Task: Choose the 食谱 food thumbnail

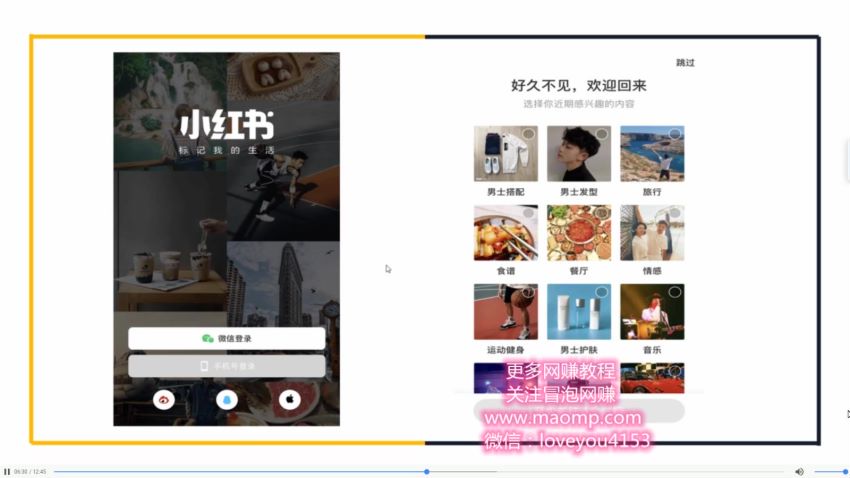Action: (506, 232)
